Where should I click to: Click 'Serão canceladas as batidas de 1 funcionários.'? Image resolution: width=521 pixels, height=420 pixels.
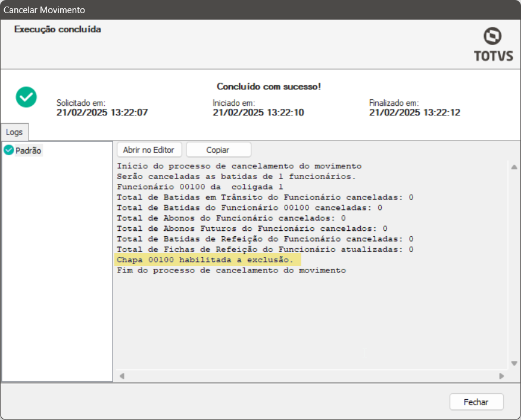tap(236, 176)
